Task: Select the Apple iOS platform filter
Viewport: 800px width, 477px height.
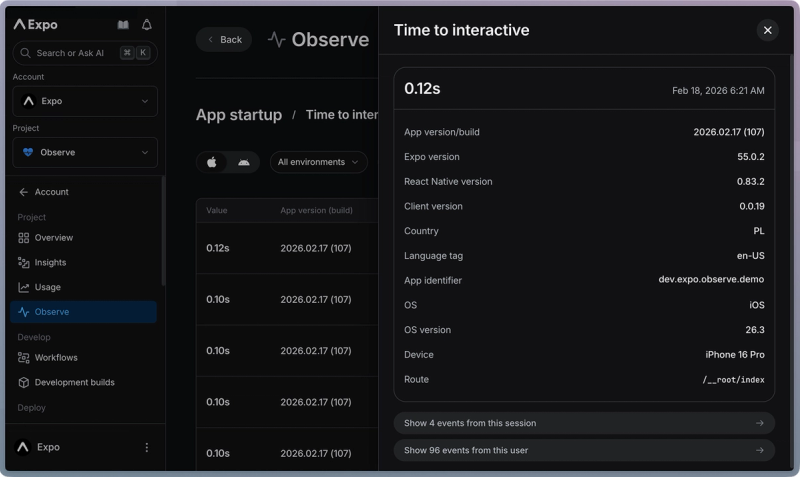Action: click(x=212, y=162)
